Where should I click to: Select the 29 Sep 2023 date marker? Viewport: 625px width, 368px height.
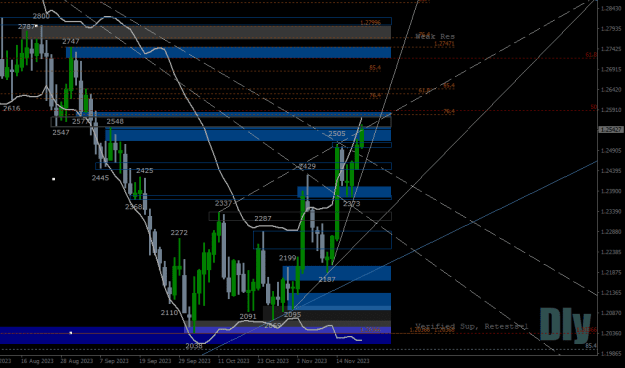click(195, 361)
